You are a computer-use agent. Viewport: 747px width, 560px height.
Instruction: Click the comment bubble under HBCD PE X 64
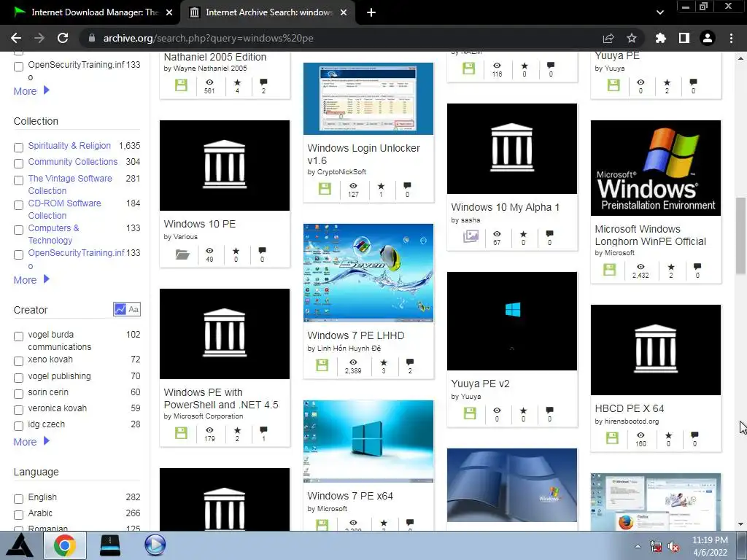click(694, 435)
